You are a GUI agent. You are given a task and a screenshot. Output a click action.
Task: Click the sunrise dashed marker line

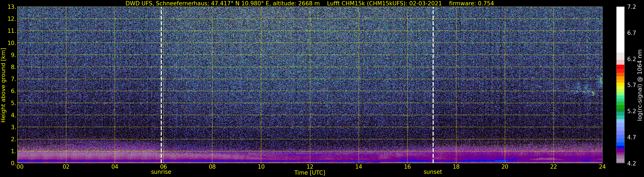pyautogui.click(x=161, y=85)
